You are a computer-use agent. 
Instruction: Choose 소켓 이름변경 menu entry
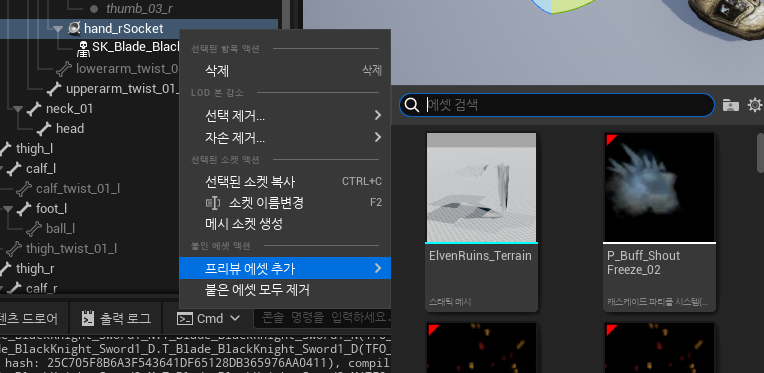285,203
